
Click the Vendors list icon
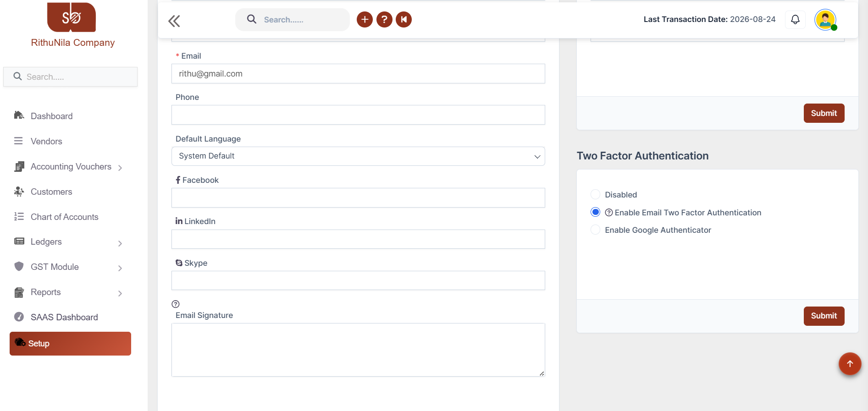[x=18, y=141]
